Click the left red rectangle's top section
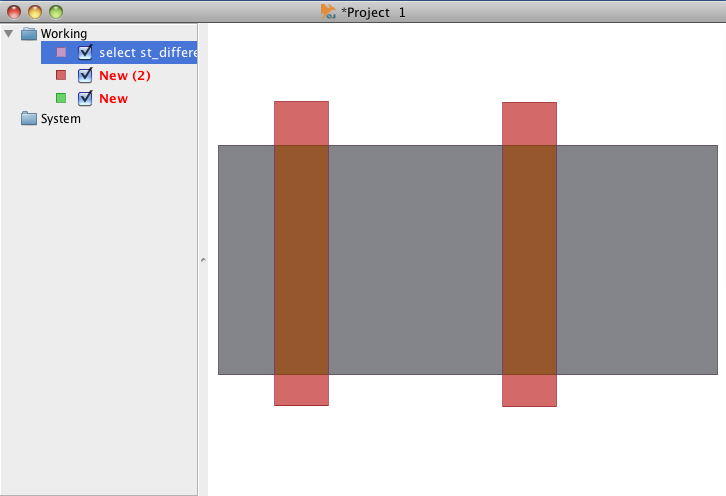The image size is (726, 496). [301, 122]
